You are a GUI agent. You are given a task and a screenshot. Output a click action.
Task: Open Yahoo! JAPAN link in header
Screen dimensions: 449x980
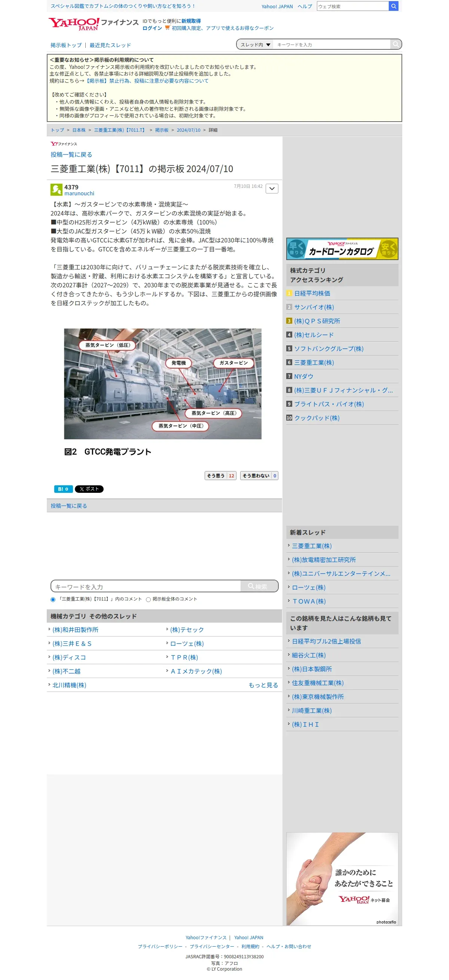(277, 6)
